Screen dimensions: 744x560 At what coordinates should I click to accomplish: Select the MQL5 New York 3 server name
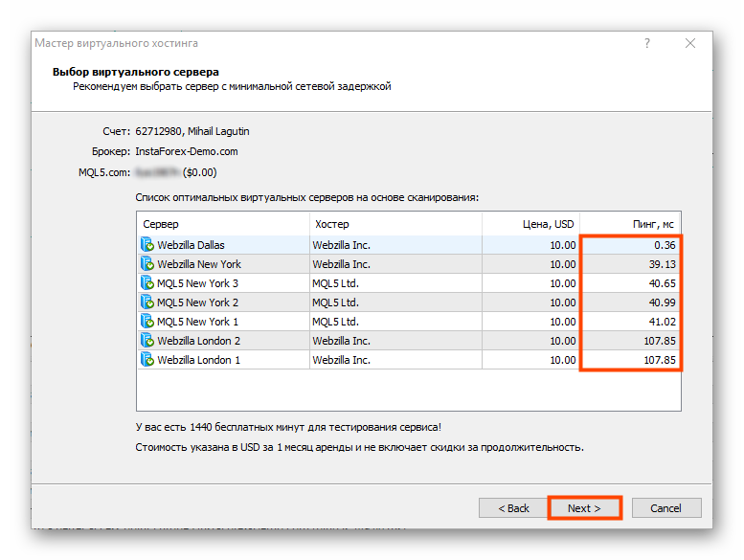198,283
